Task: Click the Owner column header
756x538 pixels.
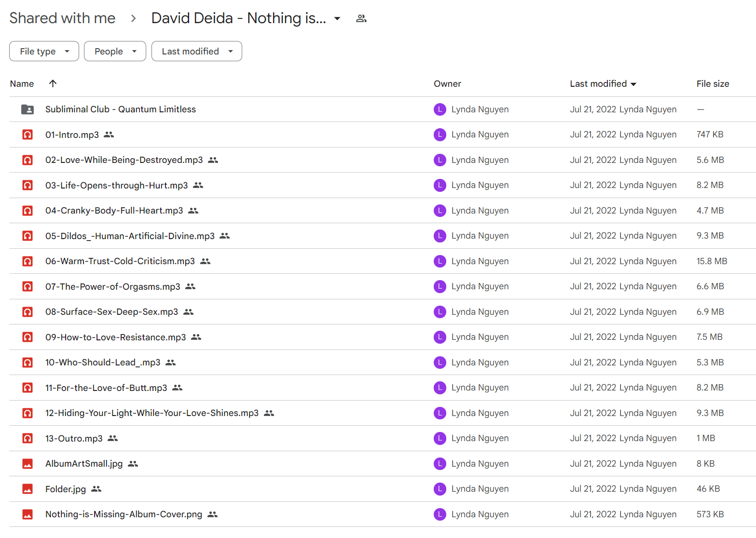Action: (447, 83)
